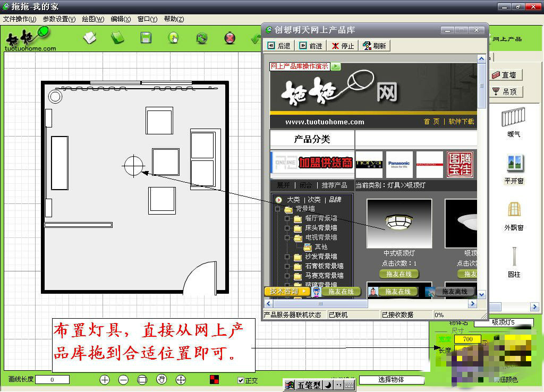Click the 后退 back button
Image resolution: width=544 pixels, height=392 pixels.
click(279, 46)
